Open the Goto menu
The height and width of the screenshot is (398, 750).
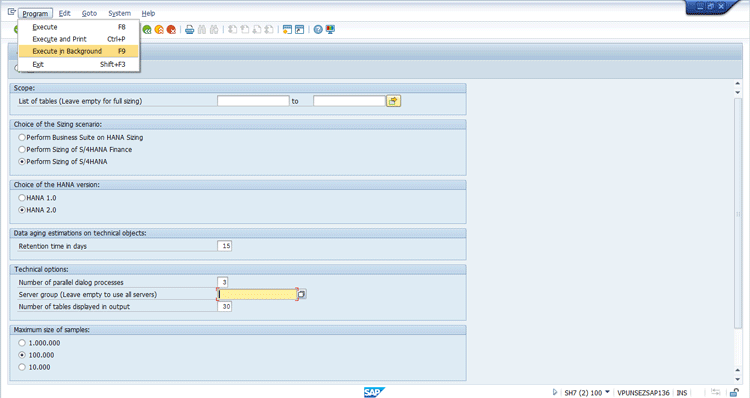tap(89, 13)
